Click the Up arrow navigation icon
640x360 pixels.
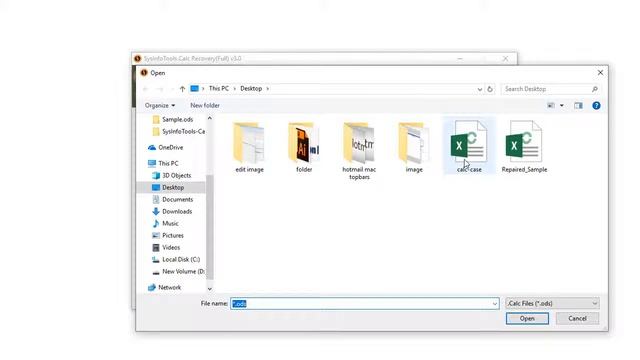tap(182, 89)
